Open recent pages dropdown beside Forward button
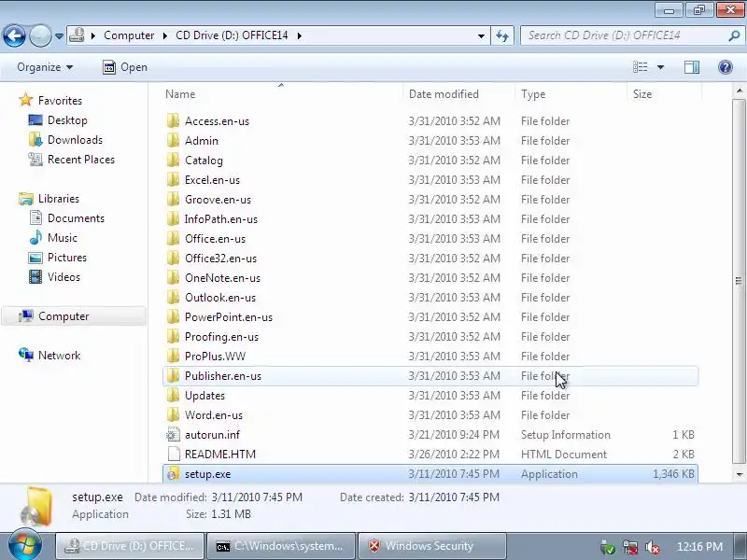 pos(59,36)
